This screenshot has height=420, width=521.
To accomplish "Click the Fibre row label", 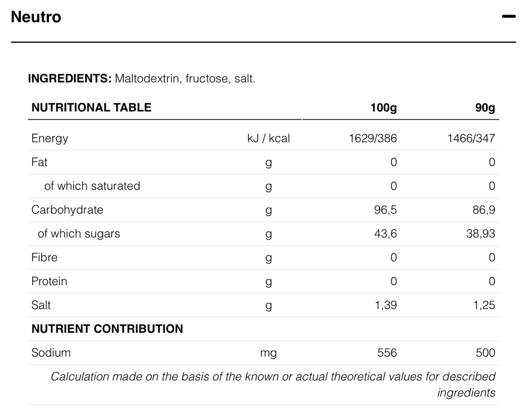I will coord(45,257).
